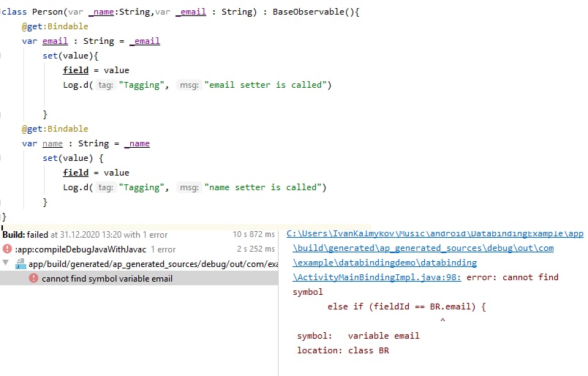This screenshot has width=588, height=376.
Task: Click '_name' initializer after String =
Action: tap(137, 143)
